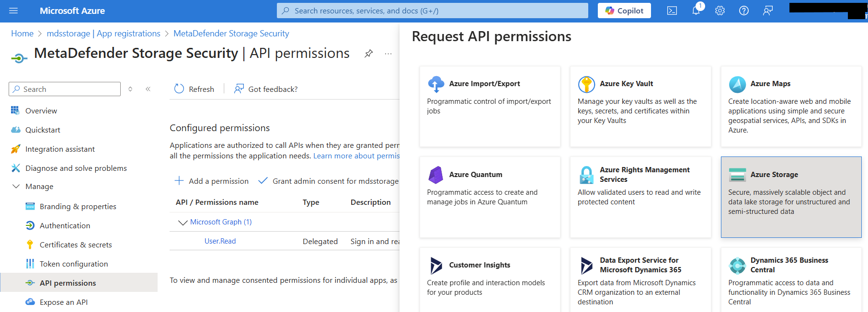Viewport: 868px width, 312px height.
Task: Open the more options ellipsis beside page title
Action: 388,54
